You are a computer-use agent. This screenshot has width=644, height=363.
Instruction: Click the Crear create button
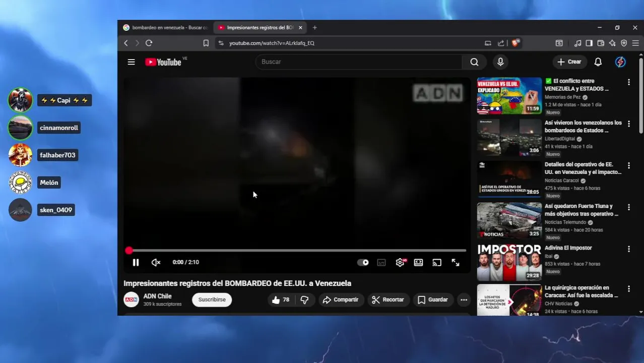(569, 62)
